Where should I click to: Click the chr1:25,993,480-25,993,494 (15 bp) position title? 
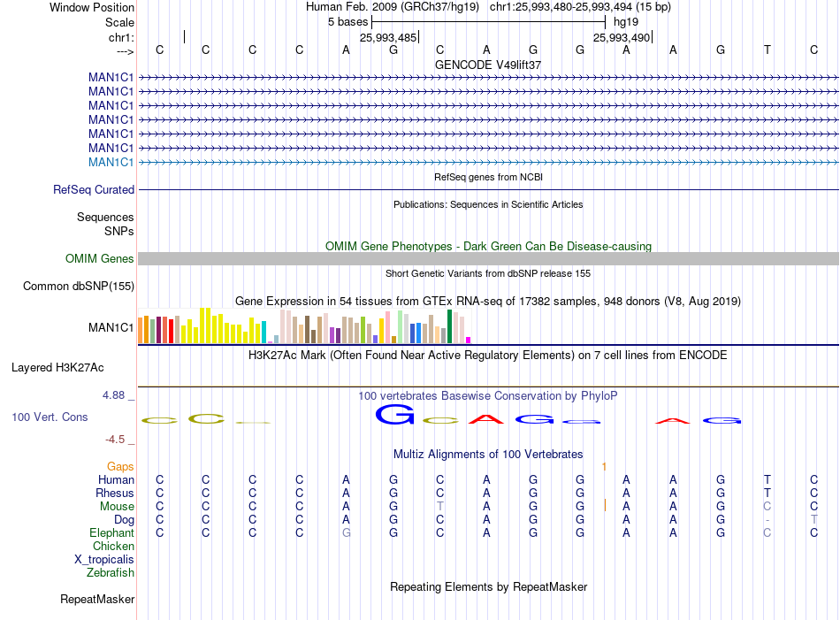tap(580, 7)
